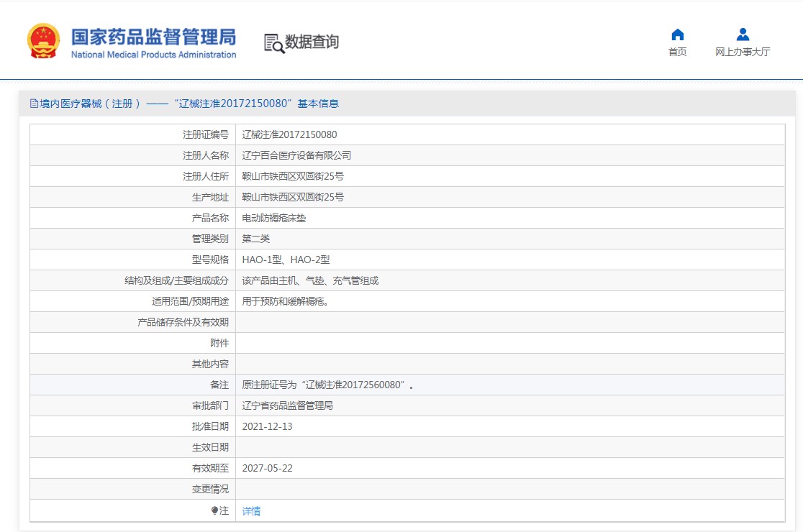Screen dimensions: 803x532
Task: Click approval date 2021-12-13
Action: tap(268, 426)
